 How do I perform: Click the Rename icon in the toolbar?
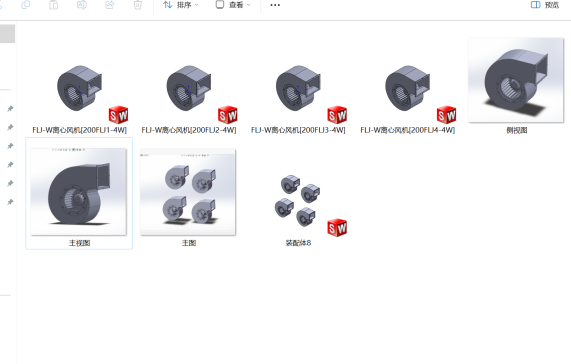[82, 5]
